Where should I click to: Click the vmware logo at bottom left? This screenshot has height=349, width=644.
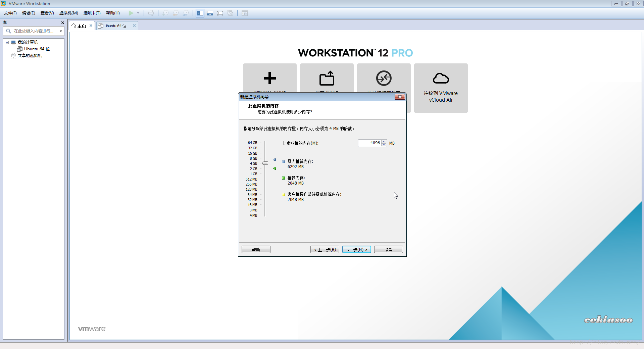pos(92,329)
